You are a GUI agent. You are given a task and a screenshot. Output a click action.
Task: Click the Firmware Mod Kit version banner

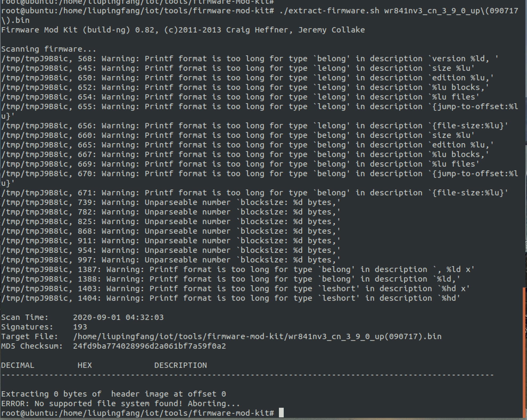[x=183, y=30]
